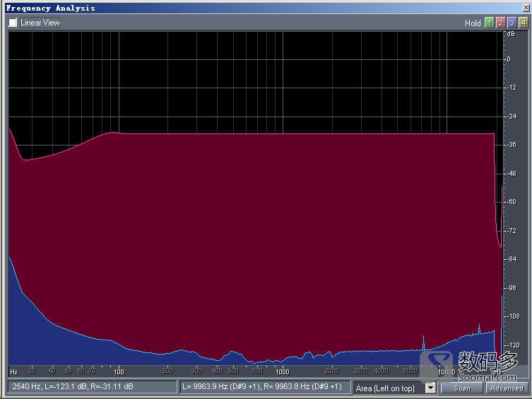
Task: Click the 100 Hz mark on frequency axis
Action: coord(119,371)
